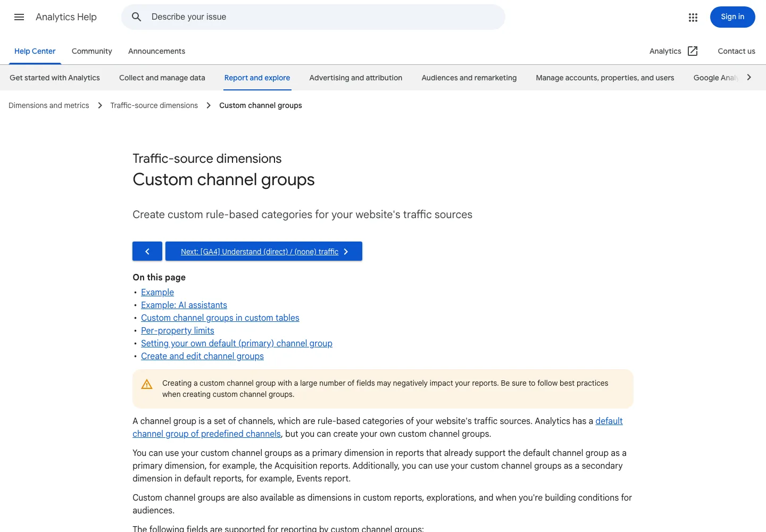766x532 pixels.
Task: Click the Sign in button
Action: point(732,17)
